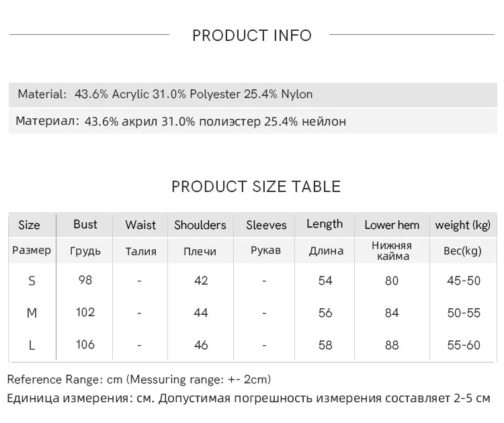Image resolution: width=504 pixels, height=423 pixels.
Task: Click the weight (kg) column header
Action: point(463,225)
